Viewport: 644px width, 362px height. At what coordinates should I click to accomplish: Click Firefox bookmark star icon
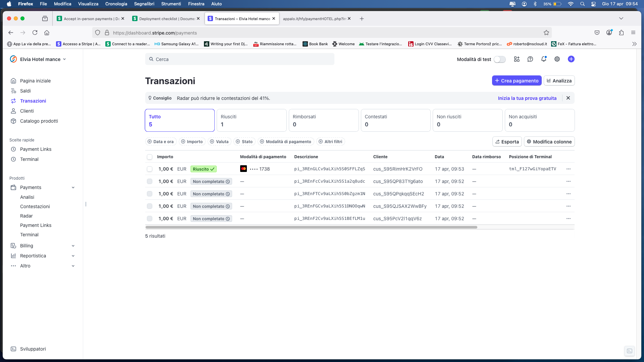[x=546, y=33]
